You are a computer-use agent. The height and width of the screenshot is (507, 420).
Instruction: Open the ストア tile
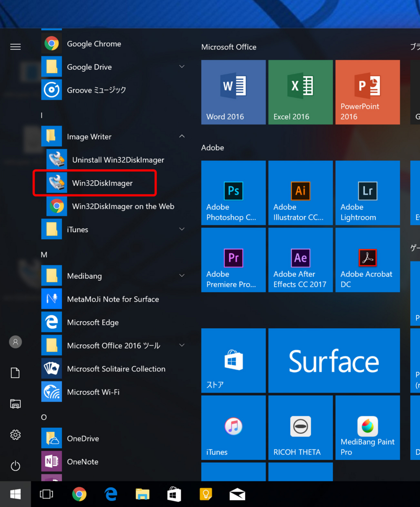[x=233, y=360]
